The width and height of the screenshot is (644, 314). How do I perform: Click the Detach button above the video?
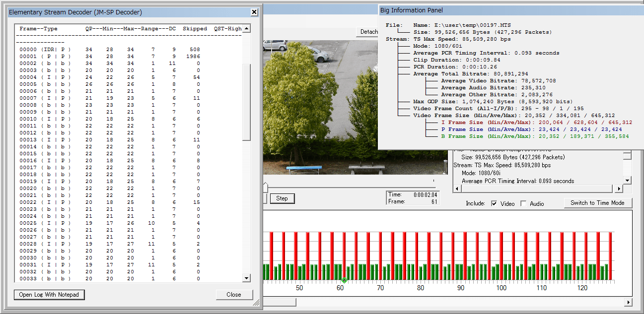click(x=368, y=32)
